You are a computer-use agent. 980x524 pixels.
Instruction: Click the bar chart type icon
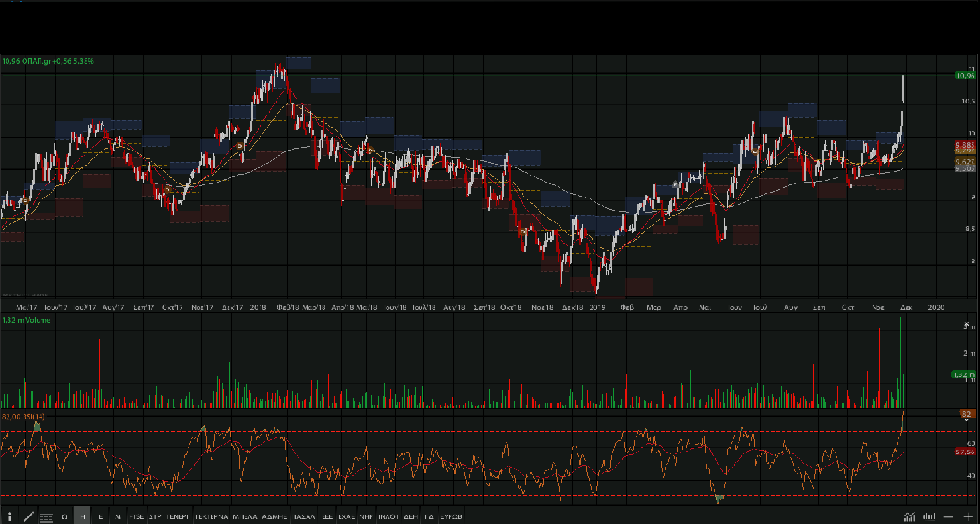(929, 516)
